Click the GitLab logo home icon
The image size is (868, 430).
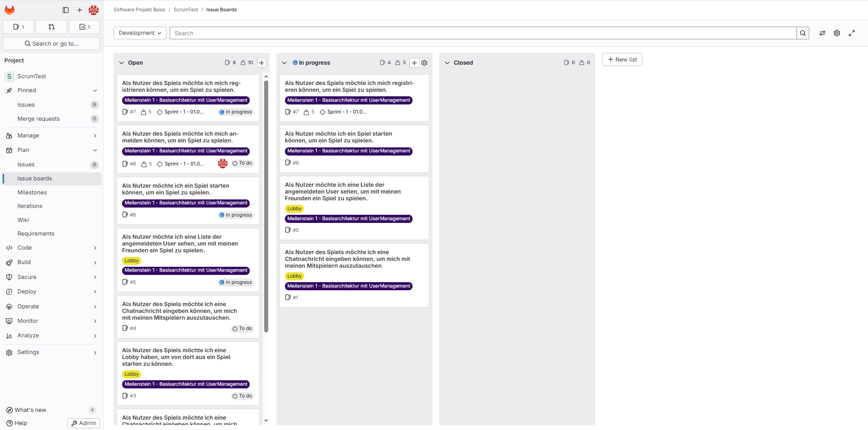9,10
